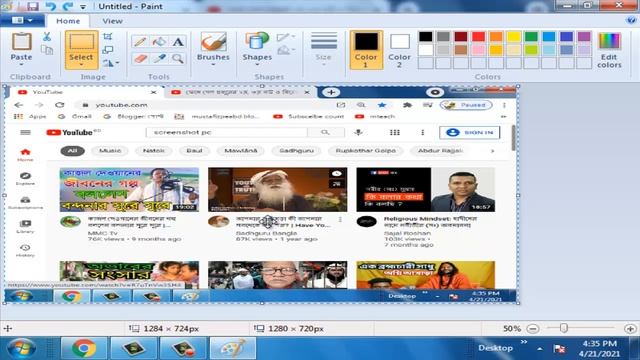The image size is (640, 360).
Task: Click the Desktop toolbar label in taskbar
Action: (496, 348)
